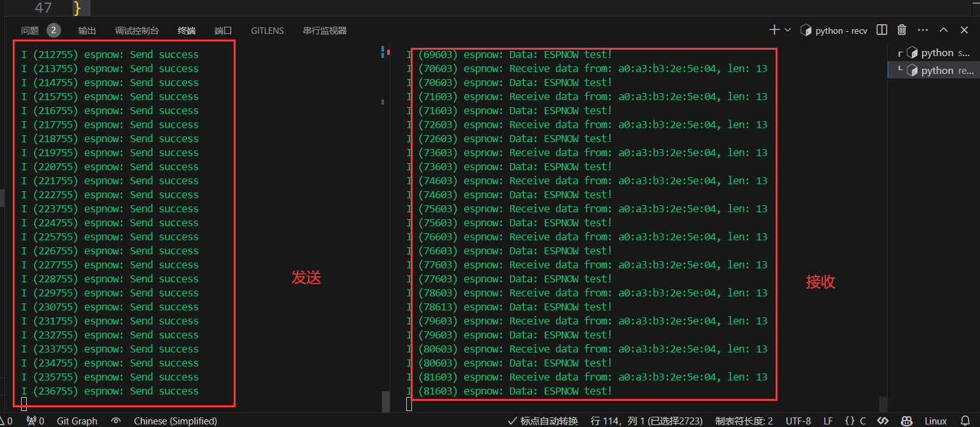Click the Git Graph status bar button

coord(77,421)
